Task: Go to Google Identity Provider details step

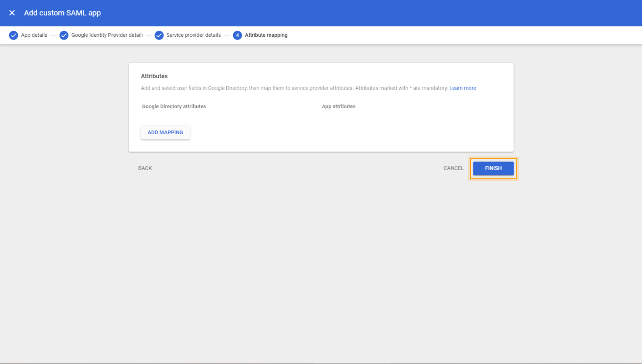Action: [107, 35]
